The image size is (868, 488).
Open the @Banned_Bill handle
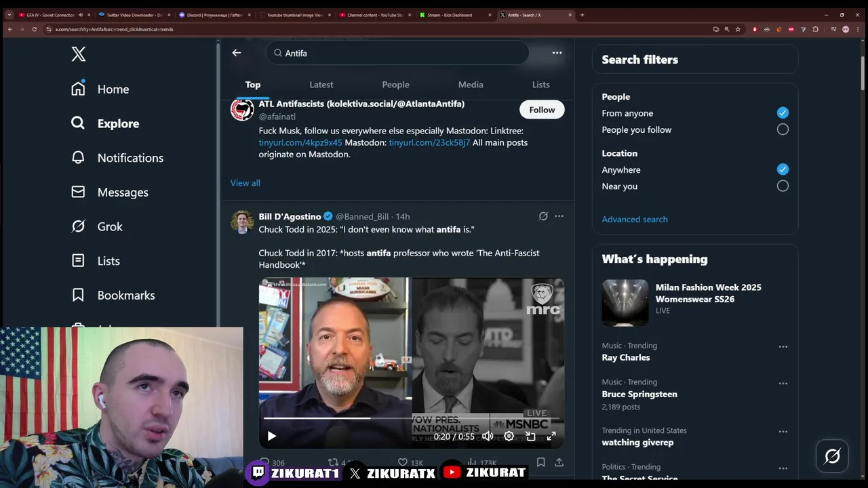click(x=362, y=216)
